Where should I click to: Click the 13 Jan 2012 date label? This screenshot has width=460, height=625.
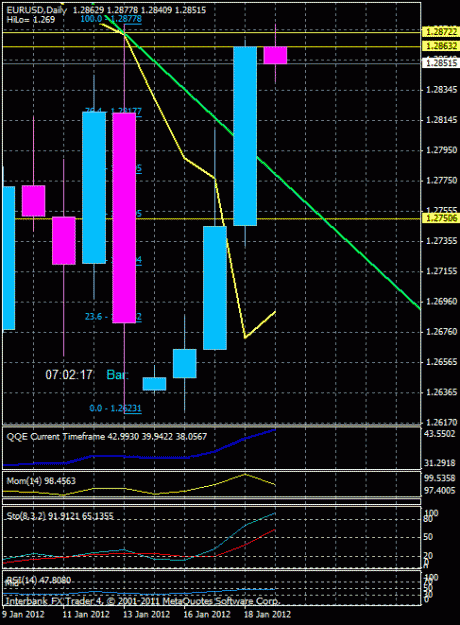146,614
